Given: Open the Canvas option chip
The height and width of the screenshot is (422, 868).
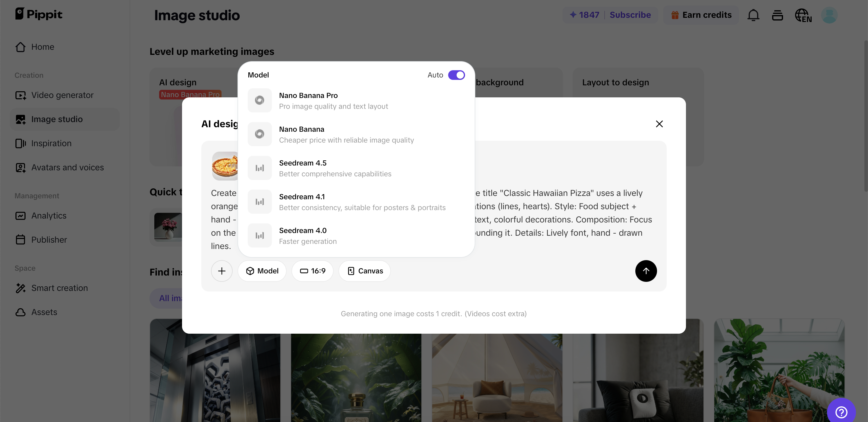Looking at the screenshot, I should (365, 271).
